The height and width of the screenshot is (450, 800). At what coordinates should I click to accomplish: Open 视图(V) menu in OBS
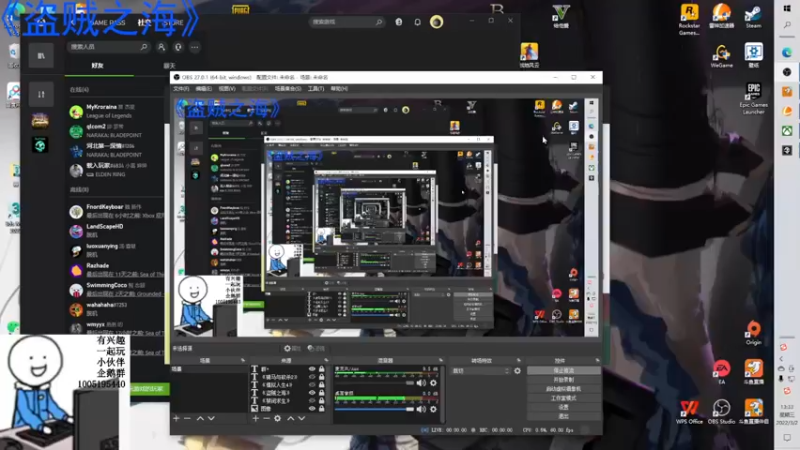point(227,89)
